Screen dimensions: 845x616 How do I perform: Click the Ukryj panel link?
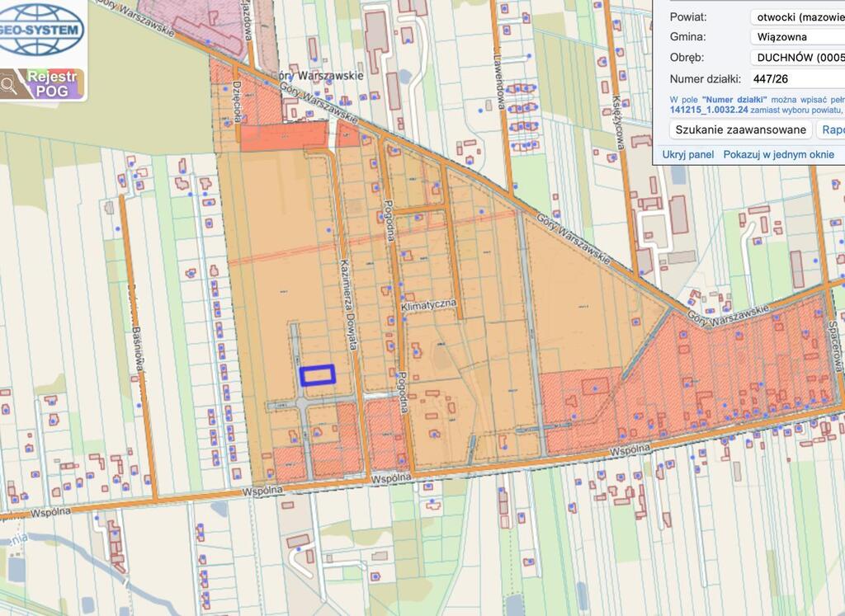point(687,154)
